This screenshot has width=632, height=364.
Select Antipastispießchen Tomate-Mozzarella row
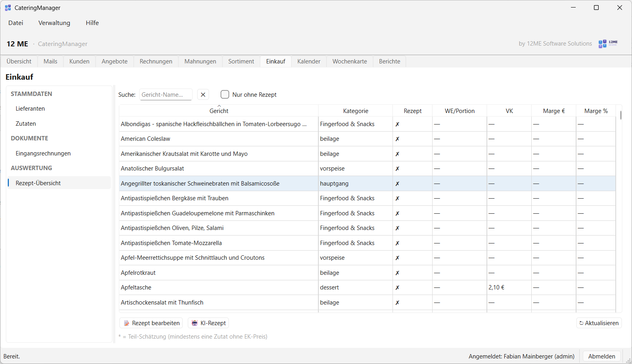pyautogui.click(x=367, y=243)
